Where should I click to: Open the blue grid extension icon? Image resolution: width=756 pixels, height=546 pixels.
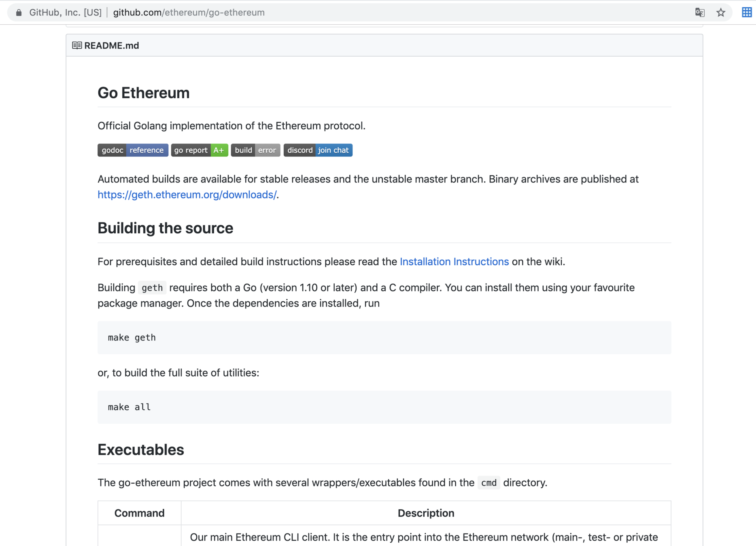pos(747,12)
